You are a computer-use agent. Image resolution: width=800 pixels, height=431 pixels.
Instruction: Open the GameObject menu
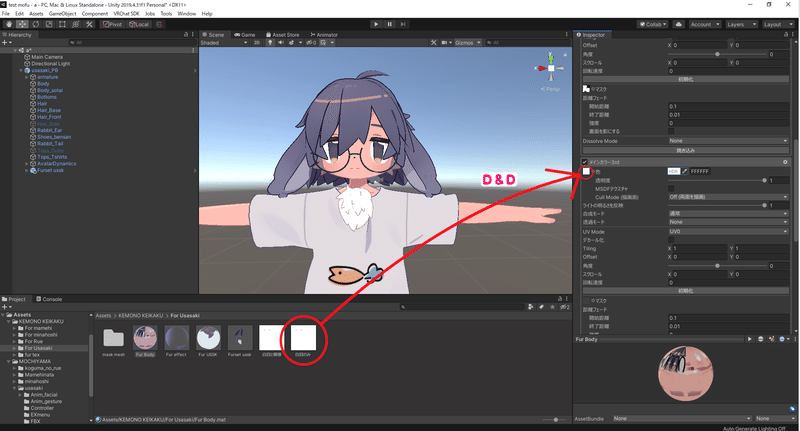tap(63, 14)
